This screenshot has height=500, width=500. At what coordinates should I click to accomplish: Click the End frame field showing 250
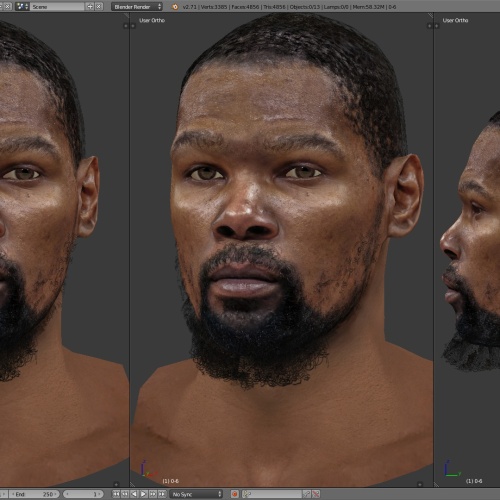click(x=34, y=494)
